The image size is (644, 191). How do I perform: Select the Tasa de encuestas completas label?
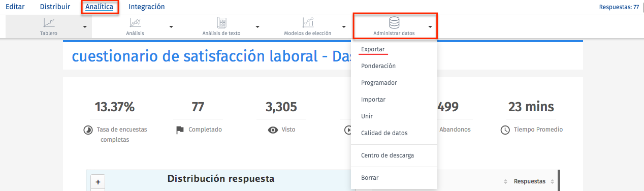tap(121, 135)
